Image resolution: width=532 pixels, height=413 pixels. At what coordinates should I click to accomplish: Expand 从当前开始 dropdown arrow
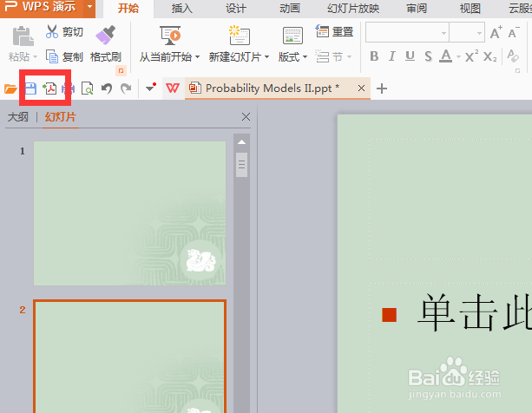[x=197, y=57]
